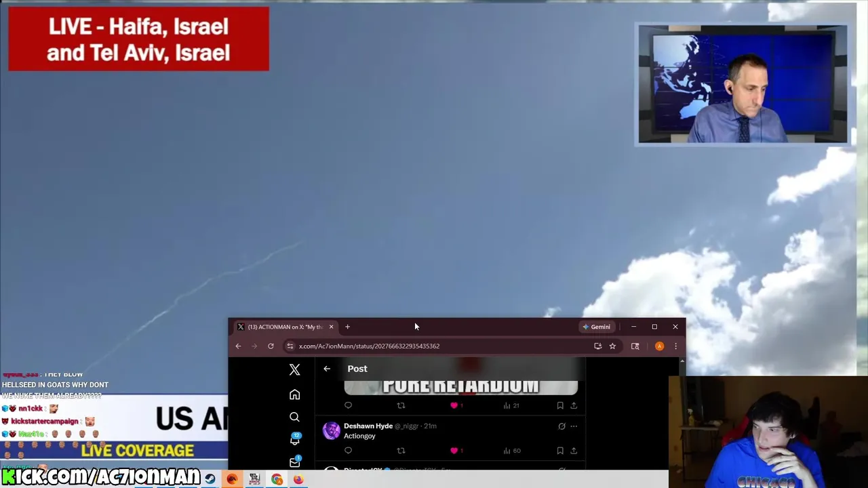This screenshot has height=488, width=868.
Task: Select the ACTIONMAN on X browser tab
Action: point(285,327)
